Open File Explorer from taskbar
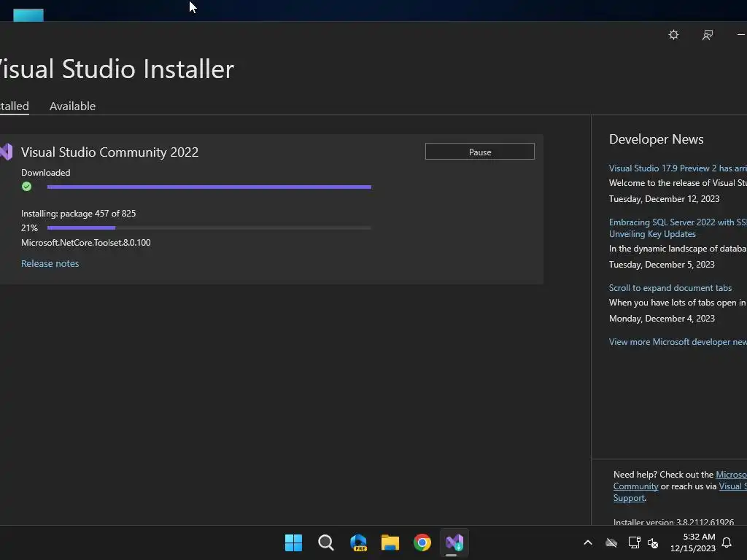 point(390,542)
